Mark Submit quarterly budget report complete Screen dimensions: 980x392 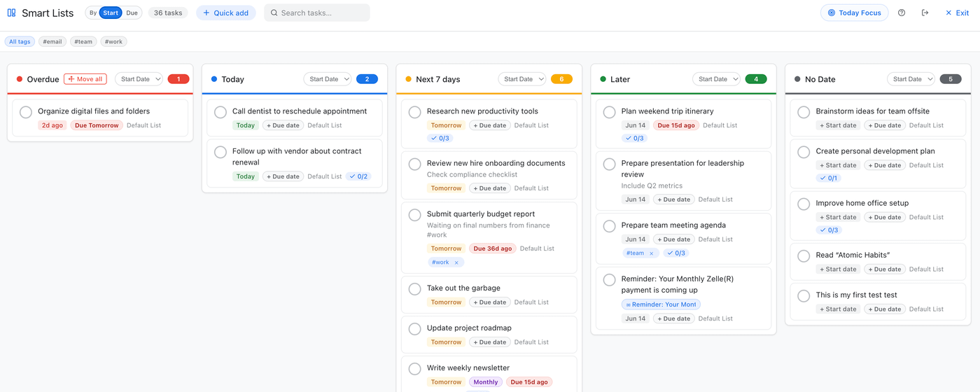click(415, 215)
